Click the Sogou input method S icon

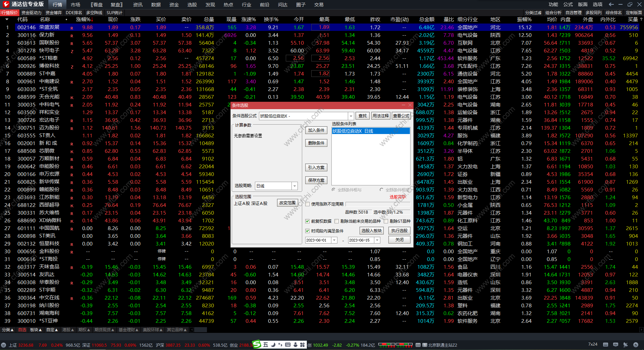(257, 344)
